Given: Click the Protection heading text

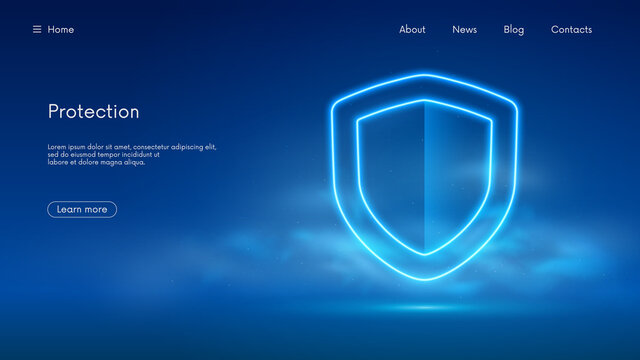Looking at the screenshot, I should (x=93, y=111).
